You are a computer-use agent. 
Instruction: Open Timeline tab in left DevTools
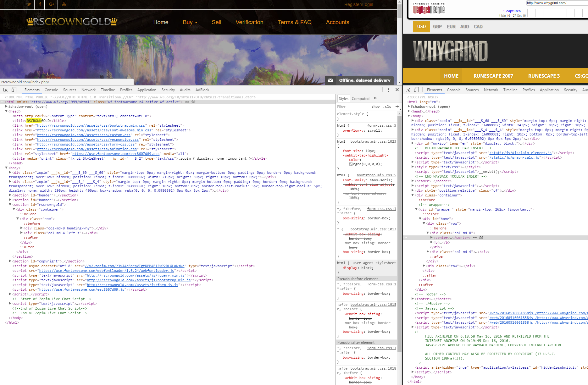point(108,90)
